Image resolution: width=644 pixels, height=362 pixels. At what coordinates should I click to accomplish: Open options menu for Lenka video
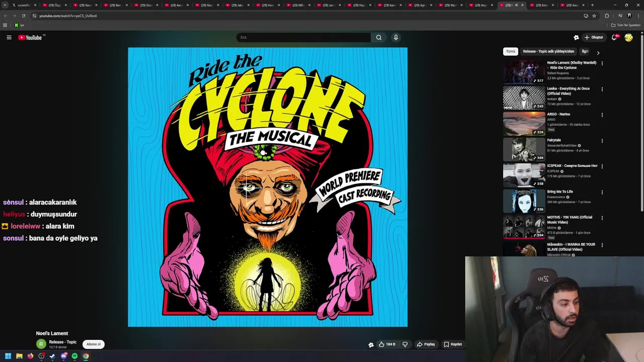602,89
